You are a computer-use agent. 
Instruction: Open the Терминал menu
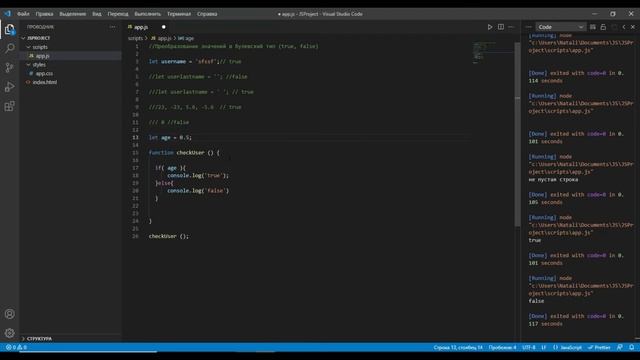click(179, 14)
